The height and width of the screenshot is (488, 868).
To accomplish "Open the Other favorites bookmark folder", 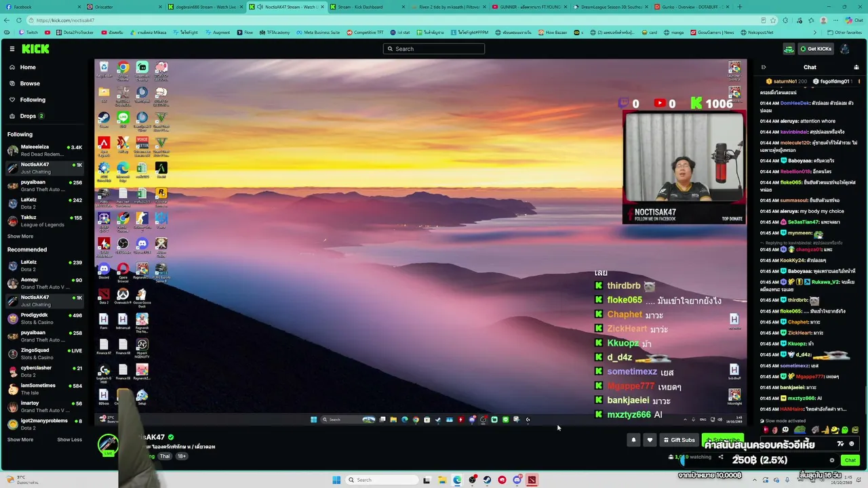I will coord(845,33).
